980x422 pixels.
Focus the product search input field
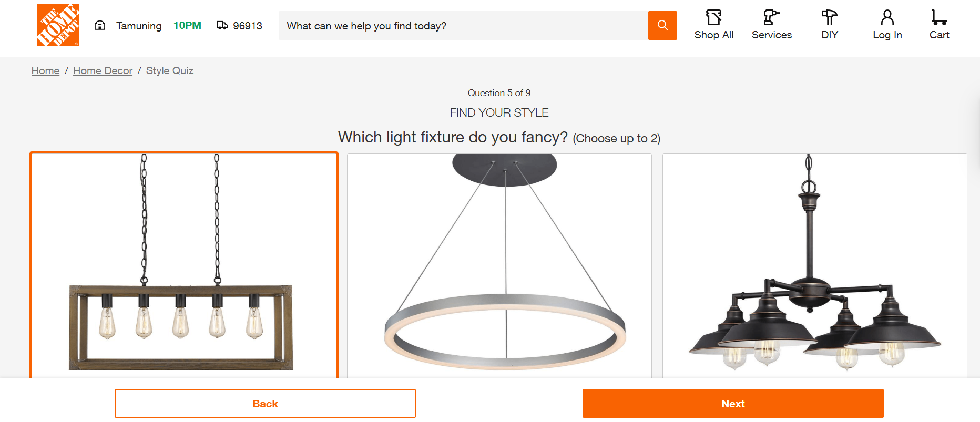tap(463, 26)
